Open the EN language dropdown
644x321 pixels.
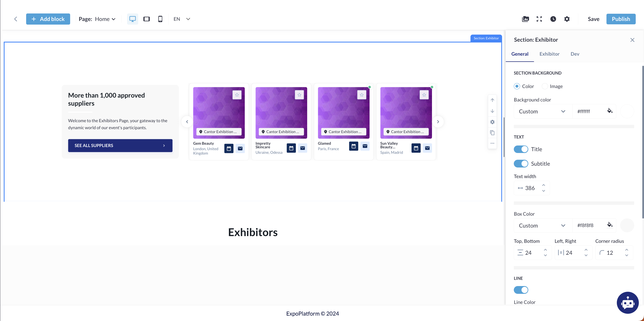click(x=182, y=19)
